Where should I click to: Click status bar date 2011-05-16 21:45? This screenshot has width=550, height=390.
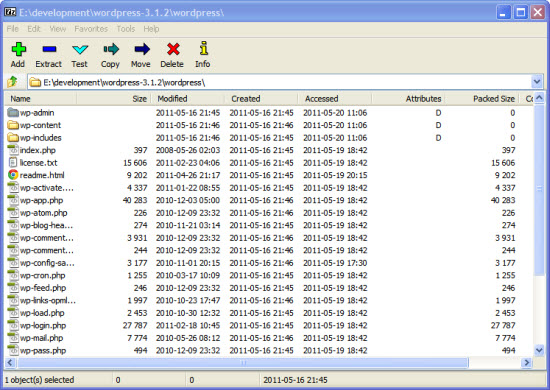pyautogui.click(x=295, y=380)
